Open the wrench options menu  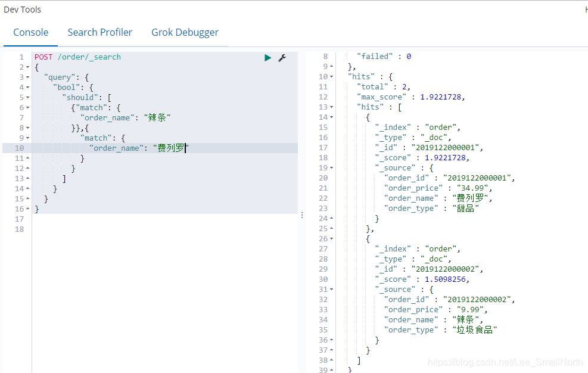[282, 58]
